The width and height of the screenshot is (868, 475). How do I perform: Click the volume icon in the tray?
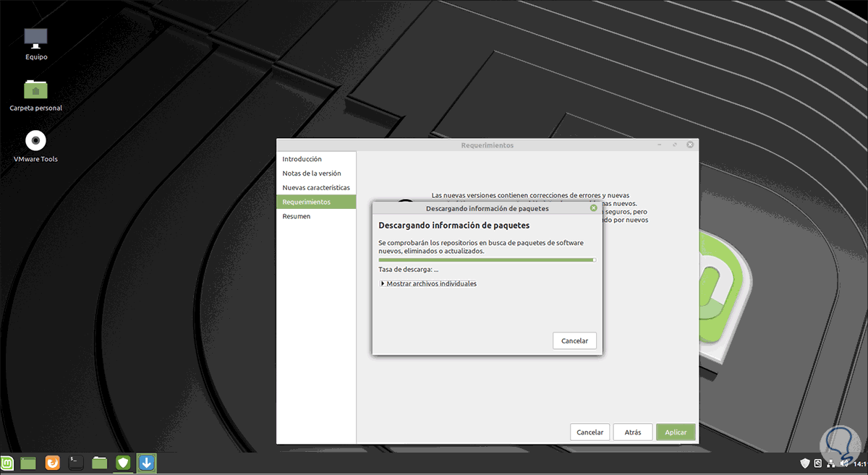click(x=843, y=463)
